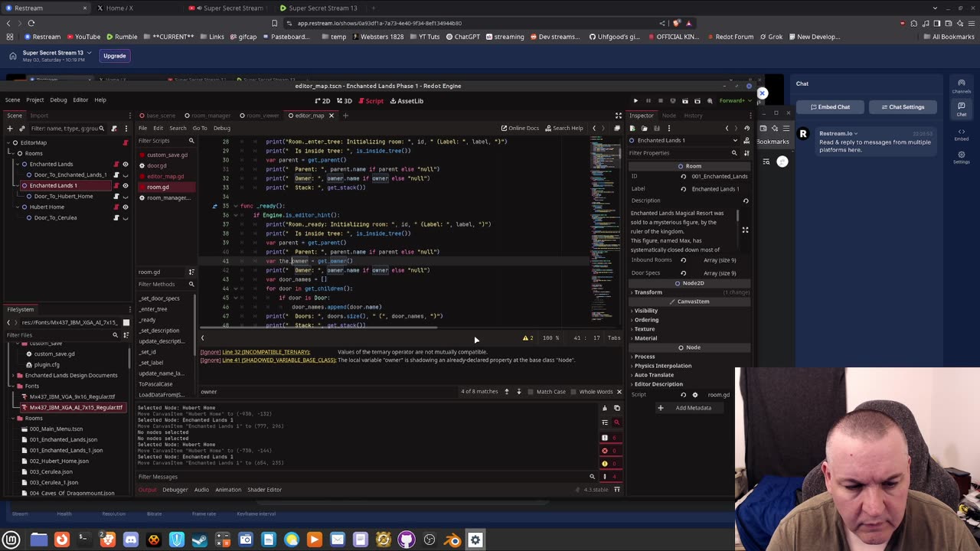The height and width of the screenshot is (551, 980).
Task: Click the Upgrade button in Restream
Action: tap(115, 56)
